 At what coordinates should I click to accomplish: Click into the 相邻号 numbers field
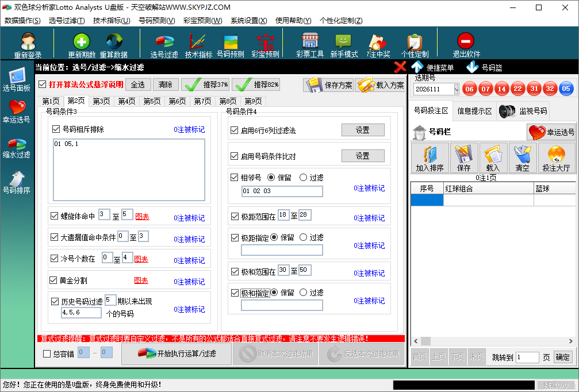pyautogui.click(x=282, y=191)
